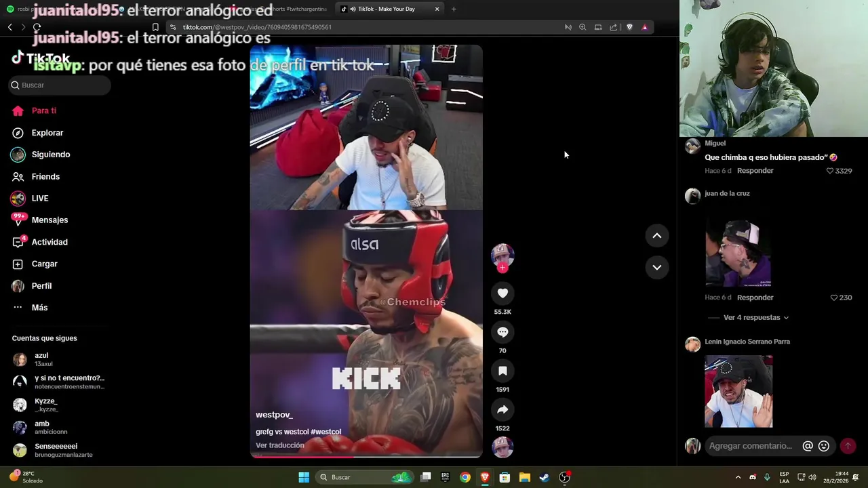Click Ver traducción under the caption
Screen dimensions: 868x488
(279, 445)
